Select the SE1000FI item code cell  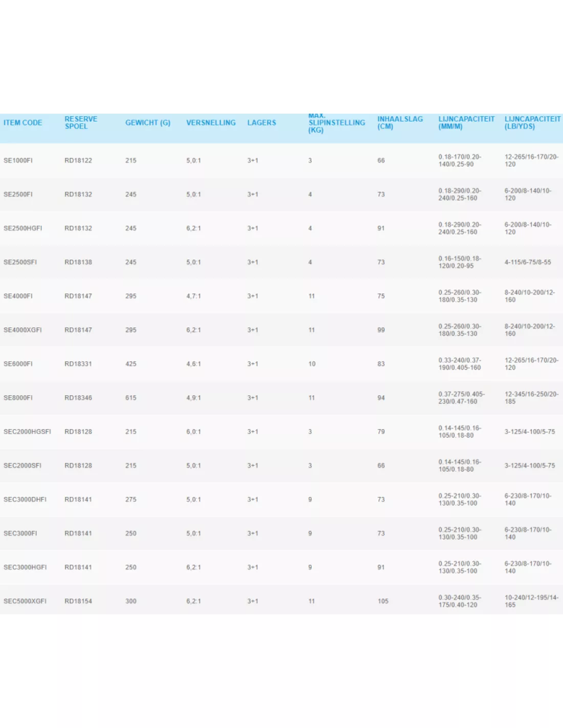pyautogui.click(x=18, y=161)
